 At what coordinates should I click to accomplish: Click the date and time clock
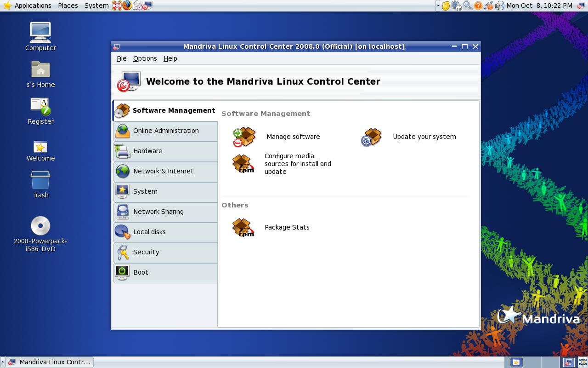coord(539,6)
